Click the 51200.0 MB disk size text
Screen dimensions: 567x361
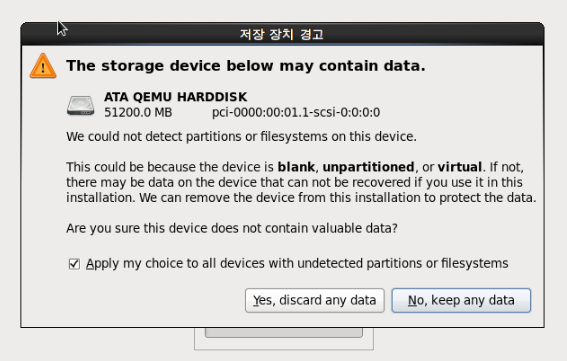(138, 112)
